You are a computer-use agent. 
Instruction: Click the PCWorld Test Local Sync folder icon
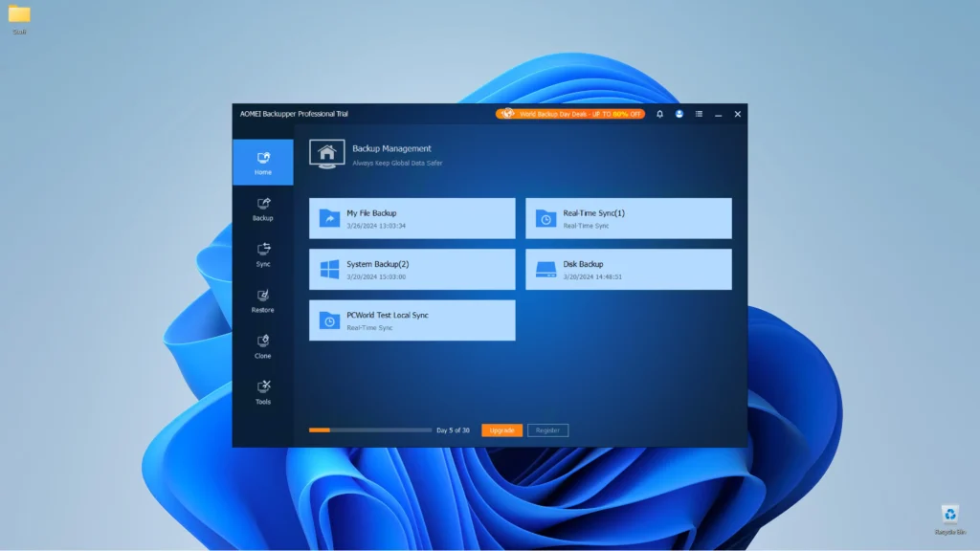329,320
